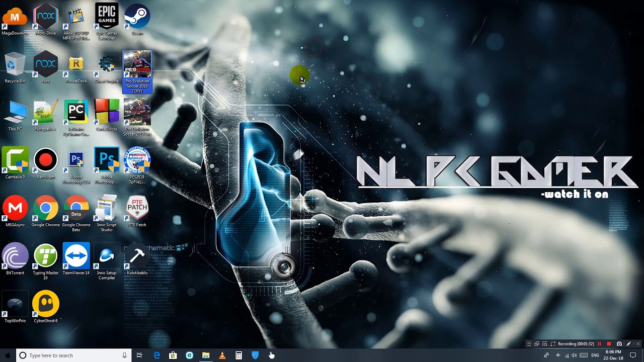Select the JetBrains PyCharm shortcut
Viewport: 644px width, 362px height.
76,118
